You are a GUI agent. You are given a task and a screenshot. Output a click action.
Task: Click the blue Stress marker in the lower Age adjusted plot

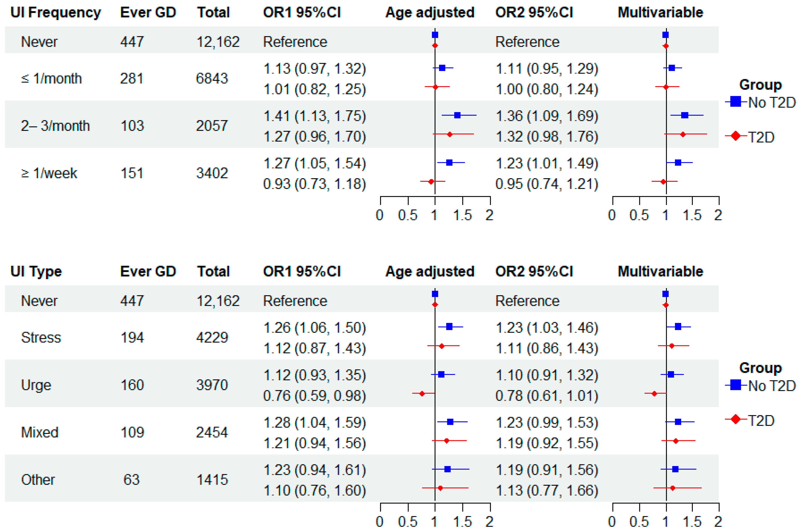449,327
